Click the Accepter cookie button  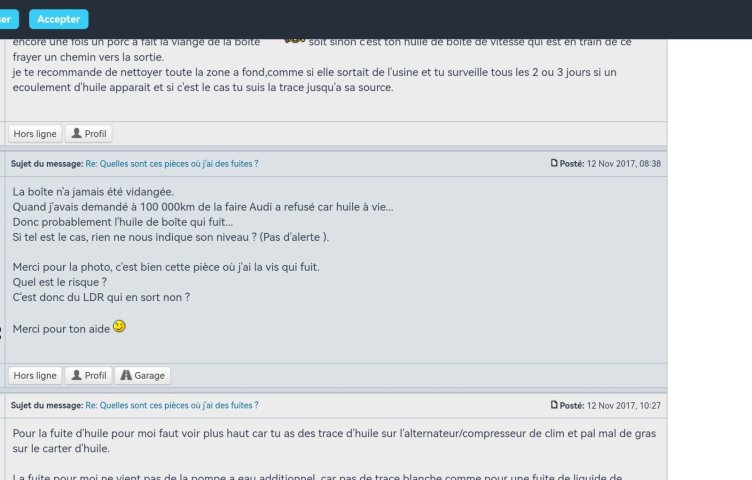[59, 19]
